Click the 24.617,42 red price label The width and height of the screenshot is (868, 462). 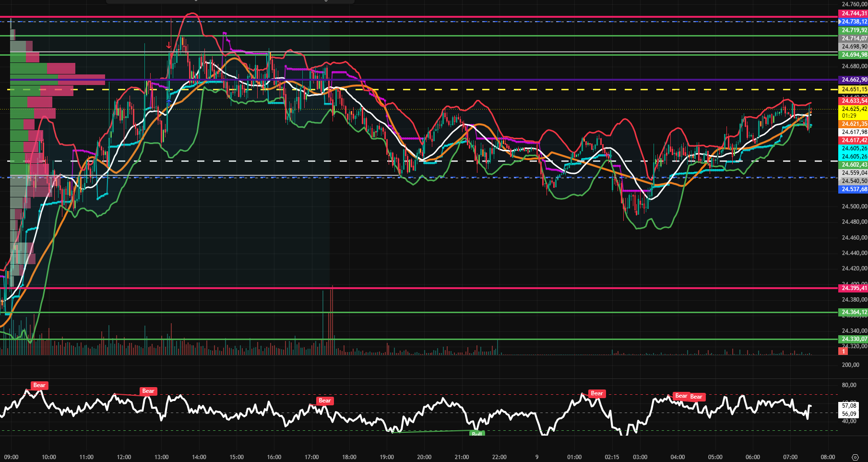pos(853,140)
